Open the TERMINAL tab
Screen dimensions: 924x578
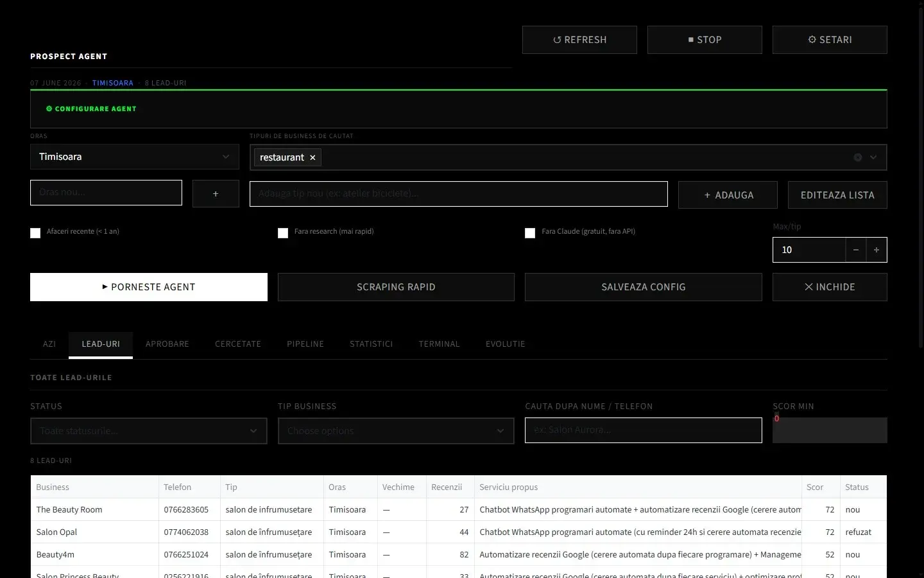pyautogui.click(x=440, y=344)
